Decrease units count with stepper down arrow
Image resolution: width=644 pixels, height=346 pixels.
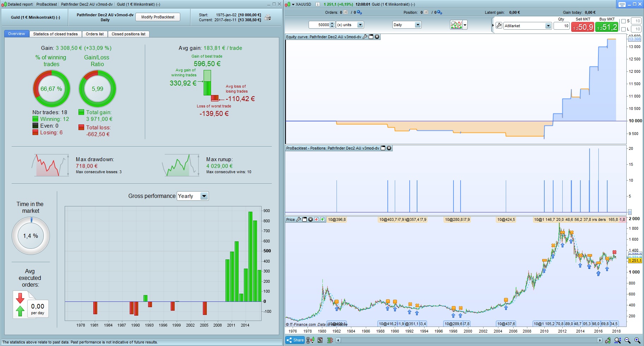coord(332,27)
